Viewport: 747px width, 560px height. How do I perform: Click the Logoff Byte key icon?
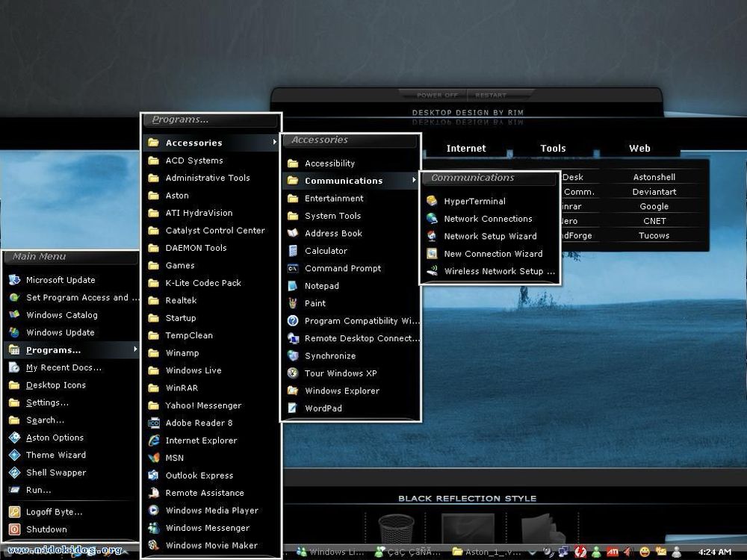click(14, 512)
